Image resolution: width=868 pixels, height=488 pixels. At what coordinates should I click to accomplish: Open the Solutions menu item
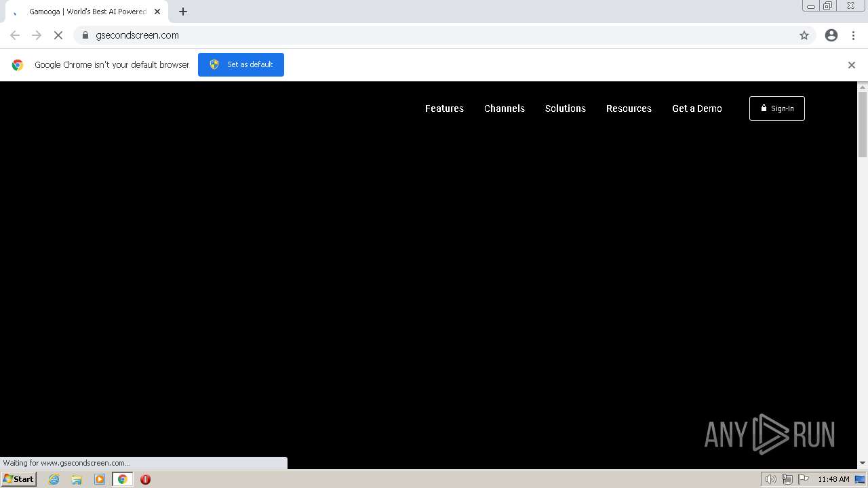tap(566, 108)
